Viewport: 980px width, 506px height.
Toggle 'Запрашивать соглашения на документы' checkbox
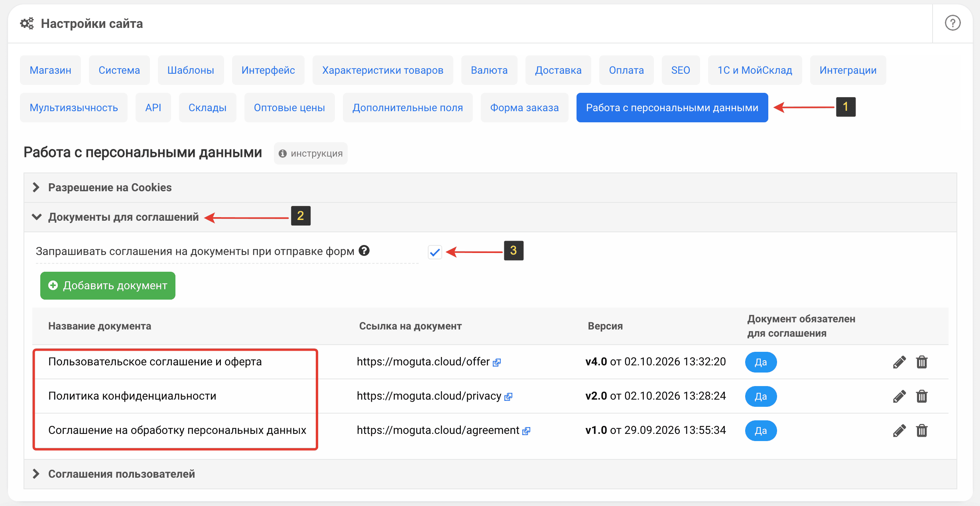click(435, 252)
